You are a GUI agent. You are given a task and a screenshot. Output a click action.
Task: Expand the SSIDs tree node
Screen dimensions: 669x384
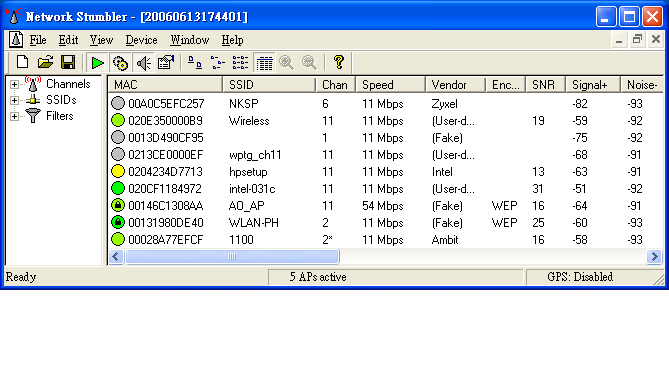click(x=14, y=100)
